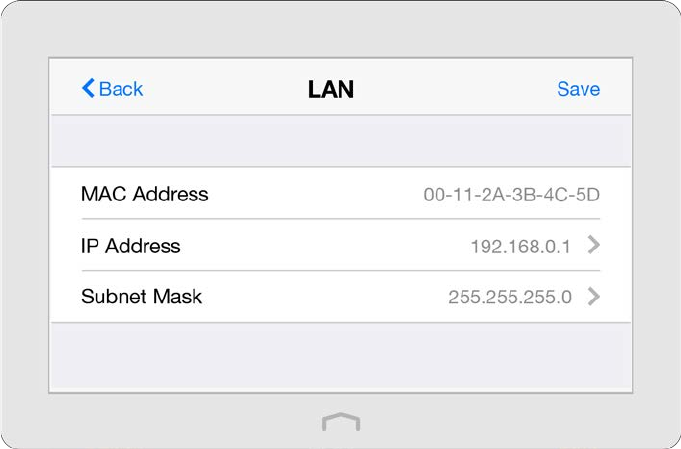
Task: Tap the back chevron arrow icon
Action: point(88,89)
